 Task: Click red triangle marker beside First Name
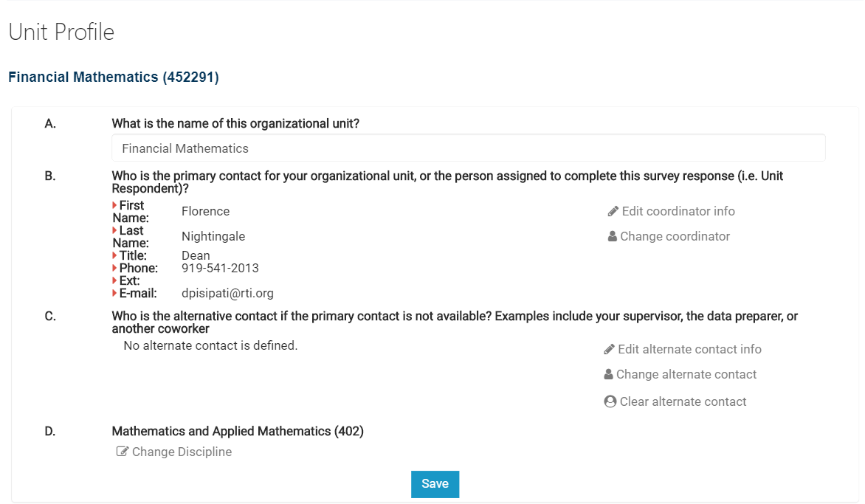point(114,205)
